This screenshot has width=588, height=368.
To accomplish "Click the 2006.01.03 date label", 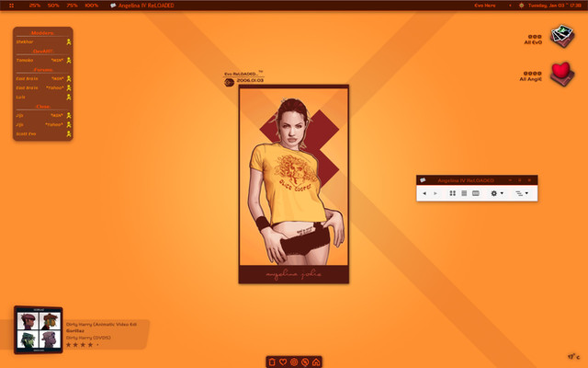I will [x=250, y=80].
